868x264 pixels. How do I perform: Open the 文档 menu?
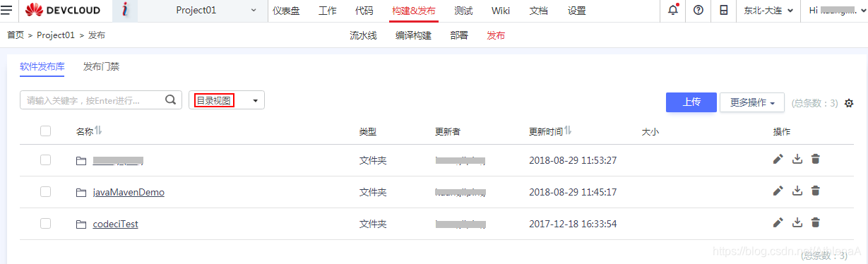pyautogui.click(x=539, y=11)
